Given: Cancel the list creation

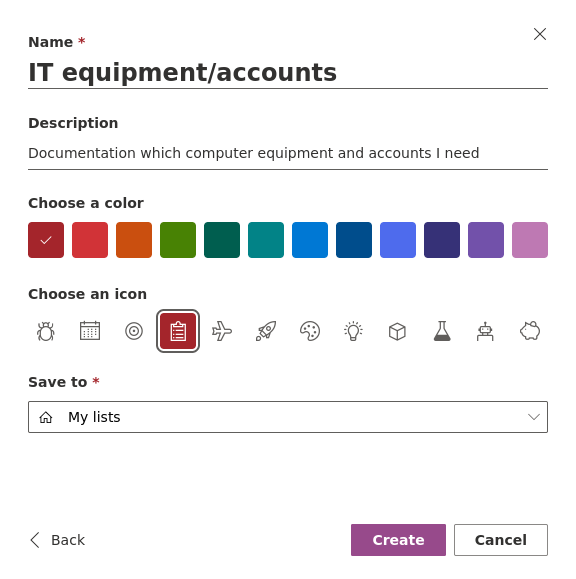Looking at the screenshot, I should pos(501,540).
